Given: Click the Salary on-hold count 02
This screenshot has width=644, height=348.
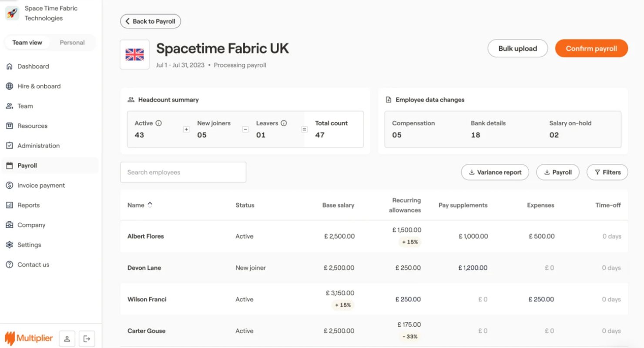Looking at the screenshot, I should coord(554,135).
